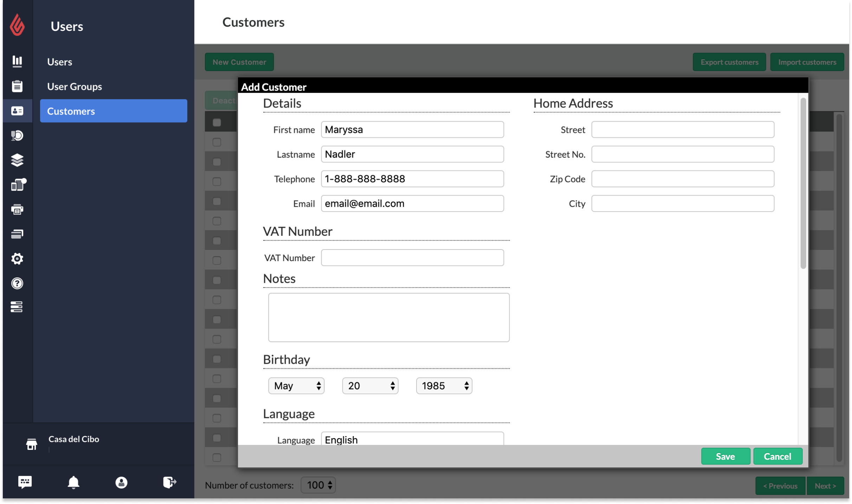Click the settings gear icon in sidebar
Image resolution: width=852 pixels, height=504 pixels.
[17, 259]
